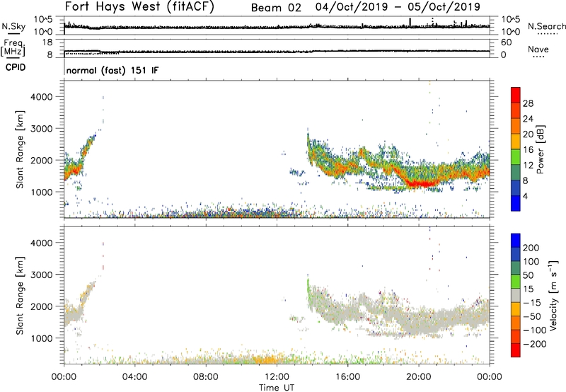Select the 'N.Search' legend label
The height and width of the screenshot is (392, 566).
[546, 26]
